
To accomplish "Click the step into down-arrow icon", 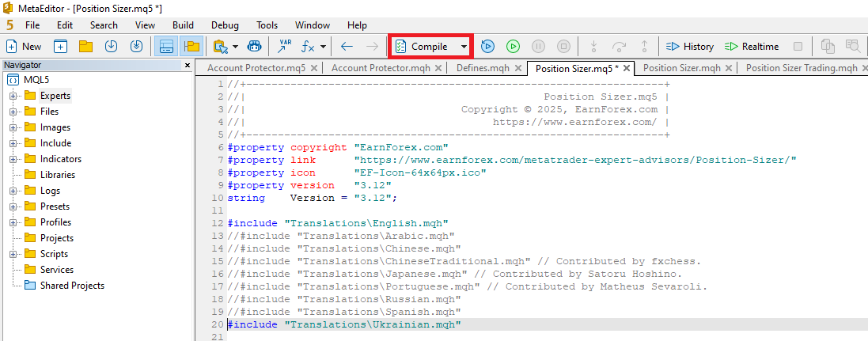I will pyautogui.click(x=593, y=47).
